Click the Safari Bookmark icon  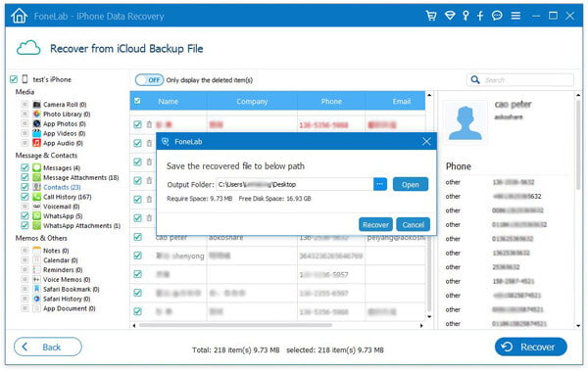37,289
